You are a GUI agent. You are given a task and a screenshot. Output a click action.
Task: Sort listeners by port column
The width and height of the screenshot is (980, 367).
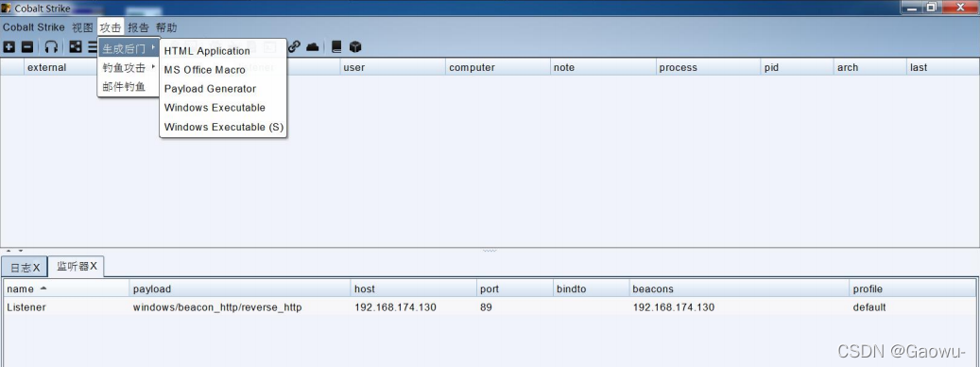coord(515,288)
